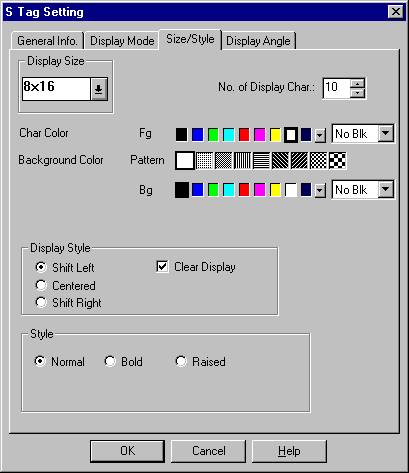Click the Cancel button
Viewport: 409px width, 473px height.
click(x=209, y=451)
